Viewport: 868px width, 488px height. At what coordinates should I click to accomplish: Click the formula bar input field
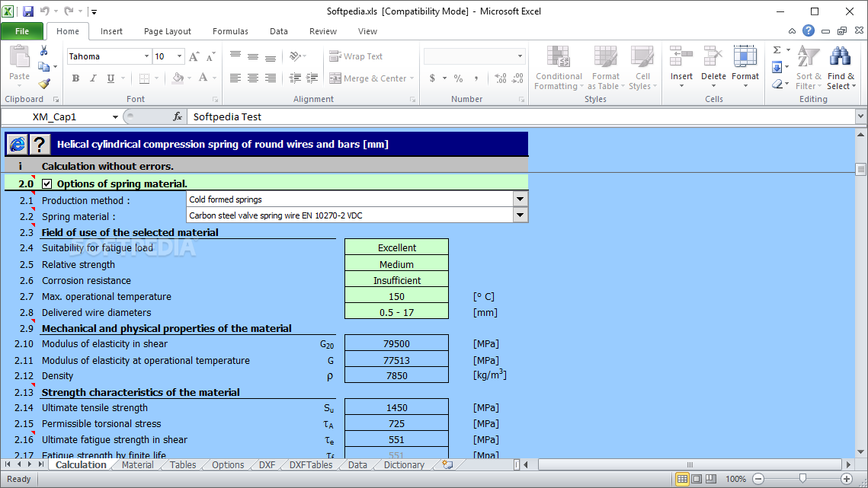coord(521,116)
